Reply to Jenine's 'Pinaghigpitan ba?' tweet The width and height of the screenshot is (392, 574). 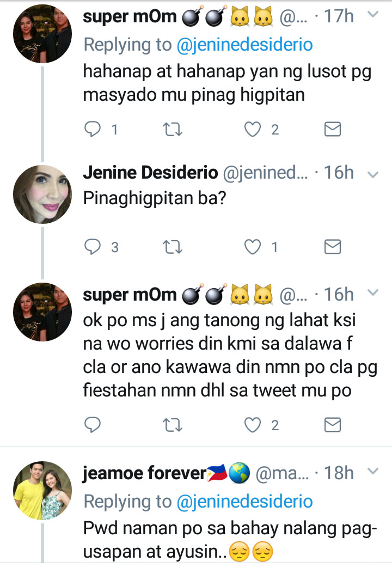94,247
